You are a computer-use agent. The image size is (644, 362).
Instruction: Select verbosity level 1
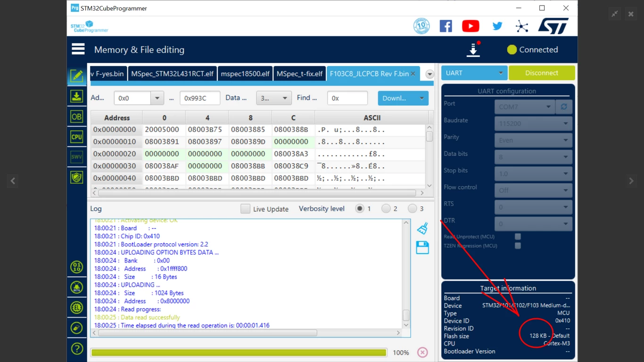click(x=360, y=208)
